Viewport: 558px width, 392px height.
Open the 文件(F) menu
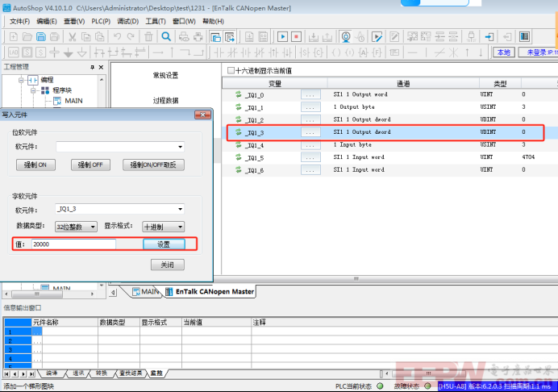[19, 21]
